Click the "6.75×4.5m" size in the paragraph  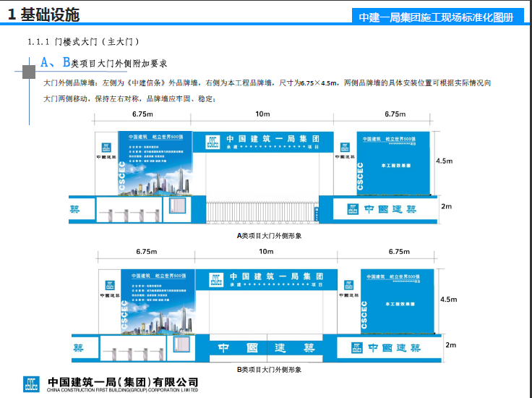pos(318,83)
